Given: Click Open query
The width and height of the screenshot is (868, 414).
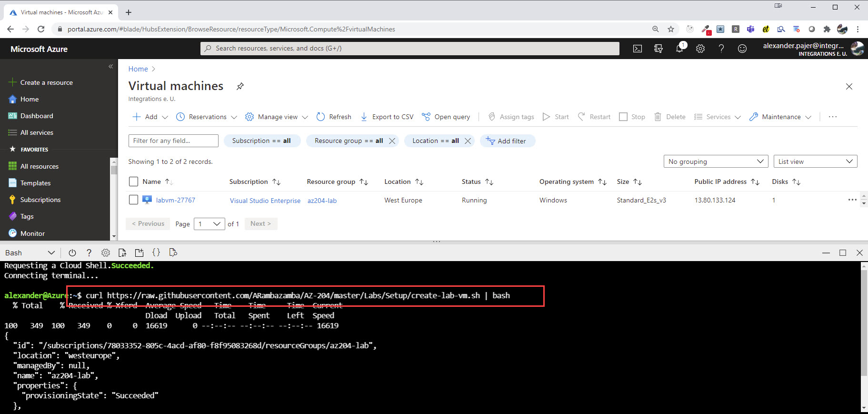Looking at the screenshot, I should pos(446,117).
